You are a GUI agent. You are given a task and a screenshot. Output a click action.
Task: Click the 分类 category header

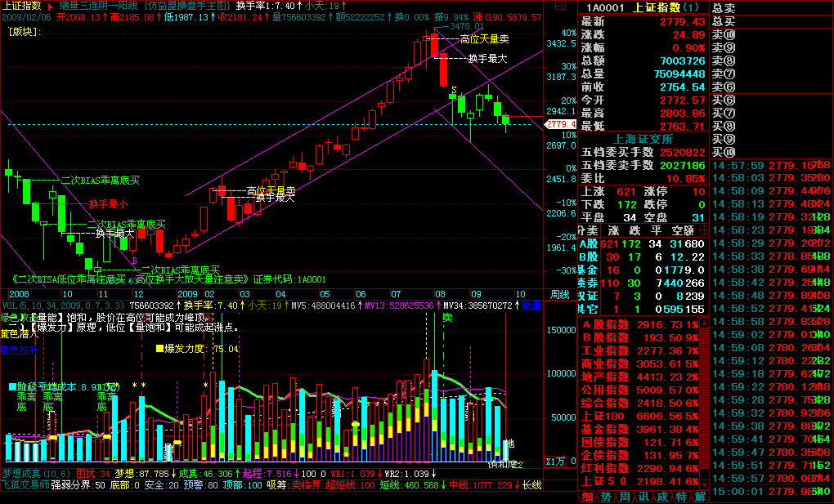588,230
